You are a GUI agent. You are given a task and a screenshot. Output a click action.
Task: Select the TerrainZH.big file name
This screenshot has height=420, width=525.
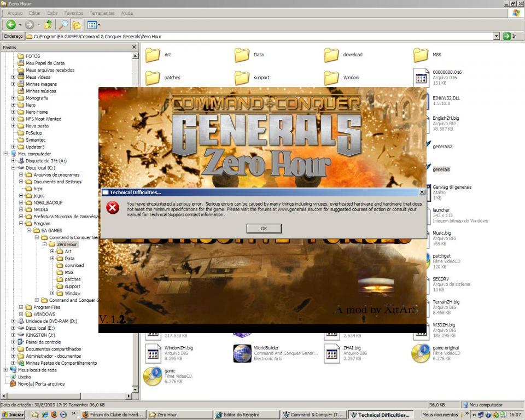pyautogui.click(x=446, y=302)
